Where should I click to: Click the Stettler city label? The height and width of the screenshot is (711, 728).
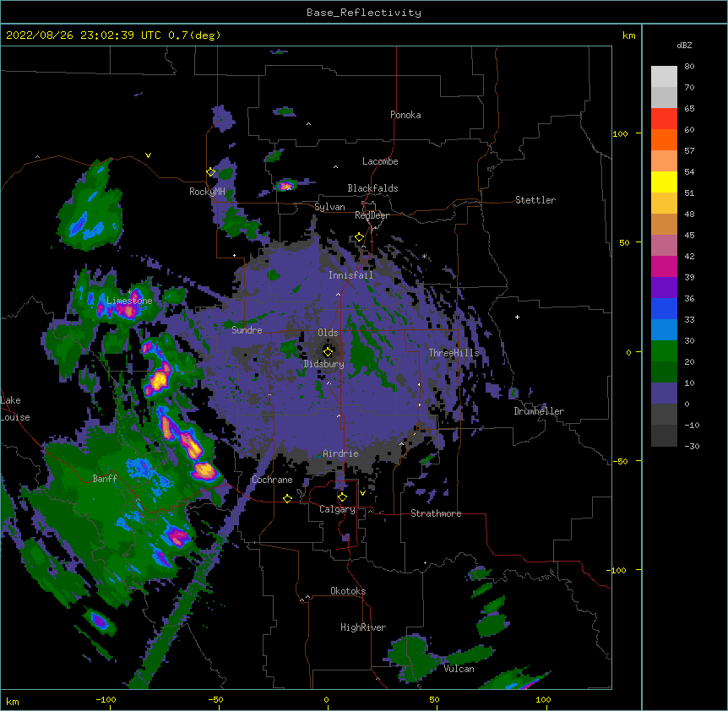pyautogui.click(x=535, y=200)
